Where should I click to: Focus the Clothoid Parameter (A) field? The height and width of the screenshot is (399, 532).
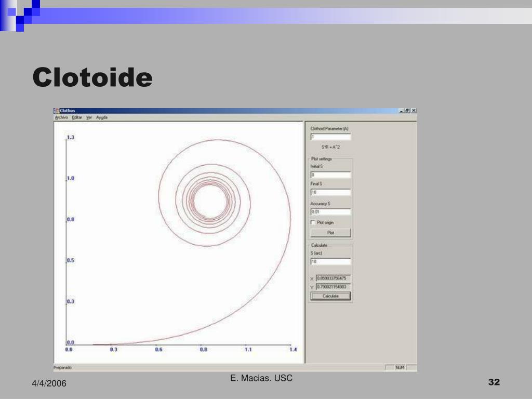tap(330, 137)
